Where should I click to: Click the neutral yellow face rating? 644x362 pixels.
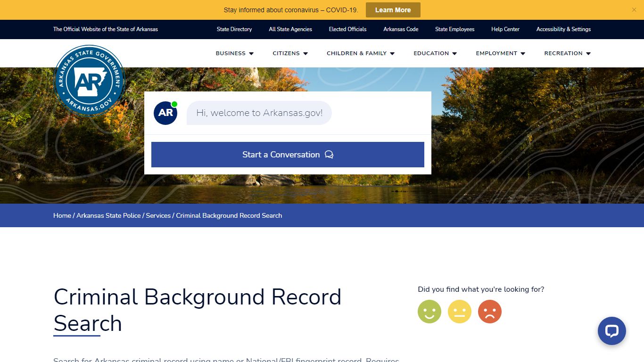(x=460, y=312)
